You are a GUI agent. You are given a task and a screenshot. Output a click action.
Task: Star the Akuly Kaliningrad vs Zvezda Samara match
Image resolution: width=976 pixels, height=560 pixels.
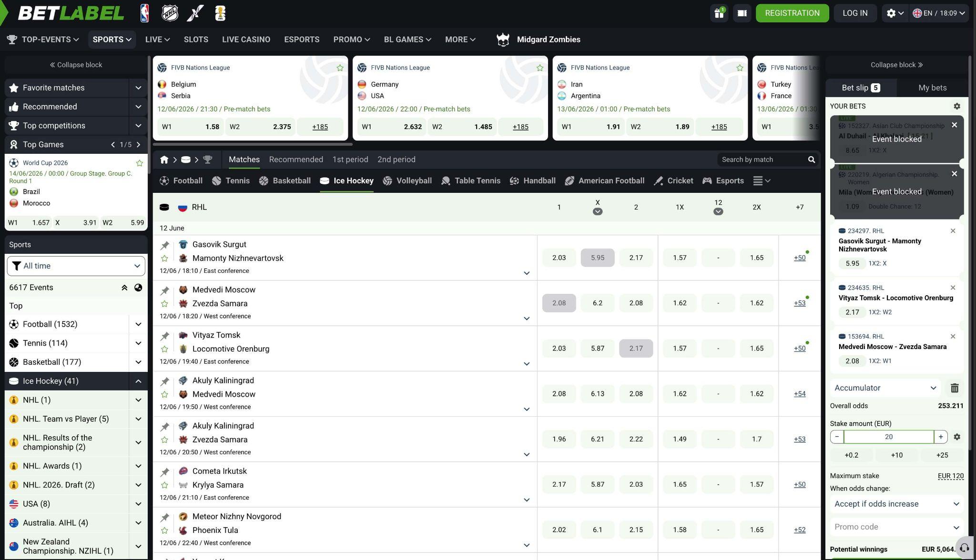click(x=164, y=440)
